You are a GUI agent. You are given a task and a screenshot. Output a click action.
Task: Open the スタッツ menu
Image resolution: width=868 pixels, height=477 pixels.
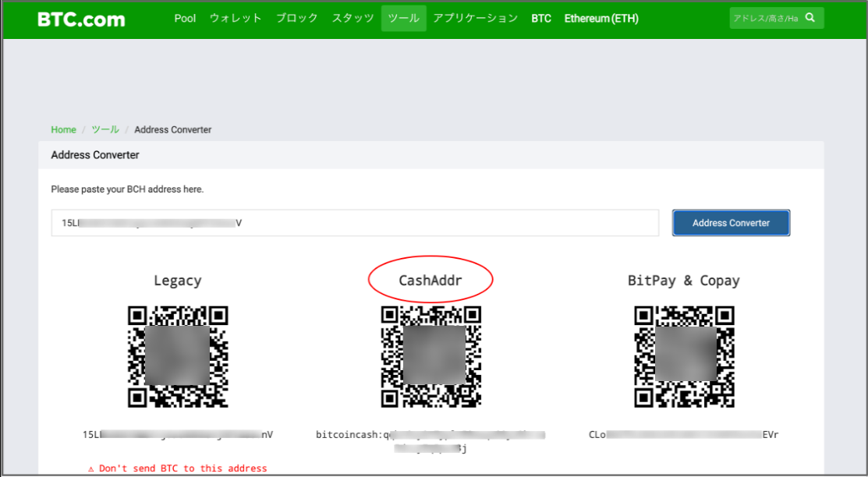click(353, 18)
